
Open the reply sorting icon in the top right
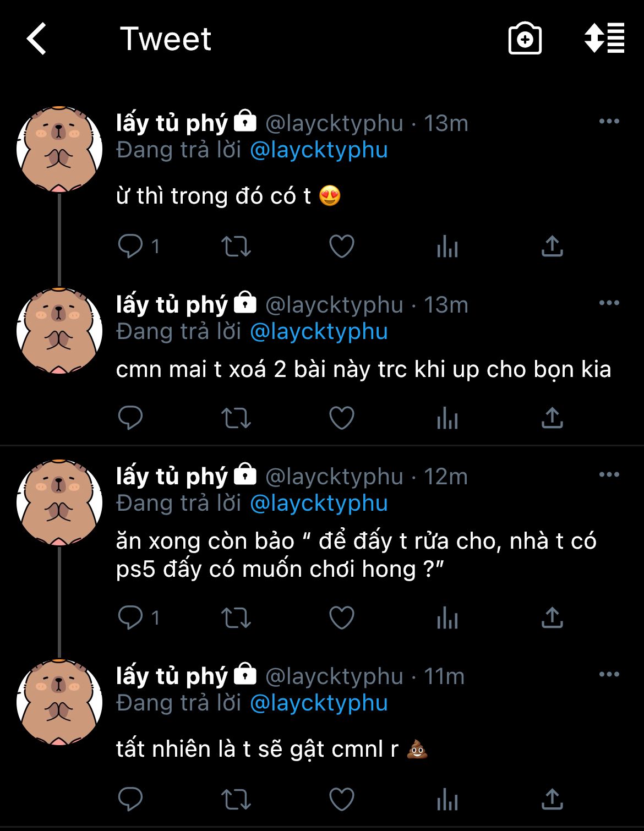click(604, 39)
